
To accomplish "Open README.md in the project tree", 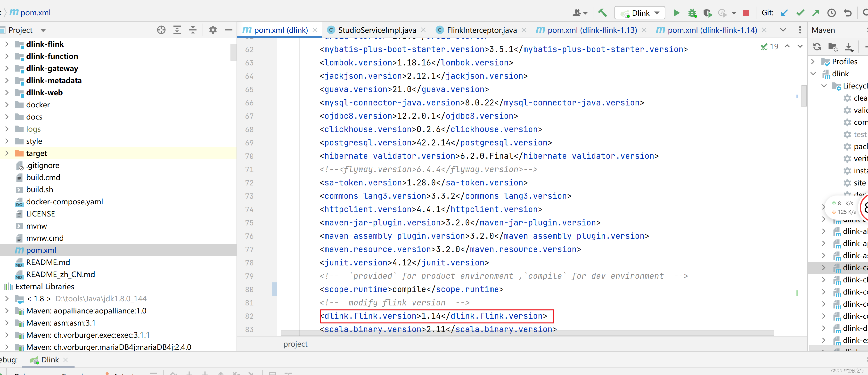I will 48,262.
